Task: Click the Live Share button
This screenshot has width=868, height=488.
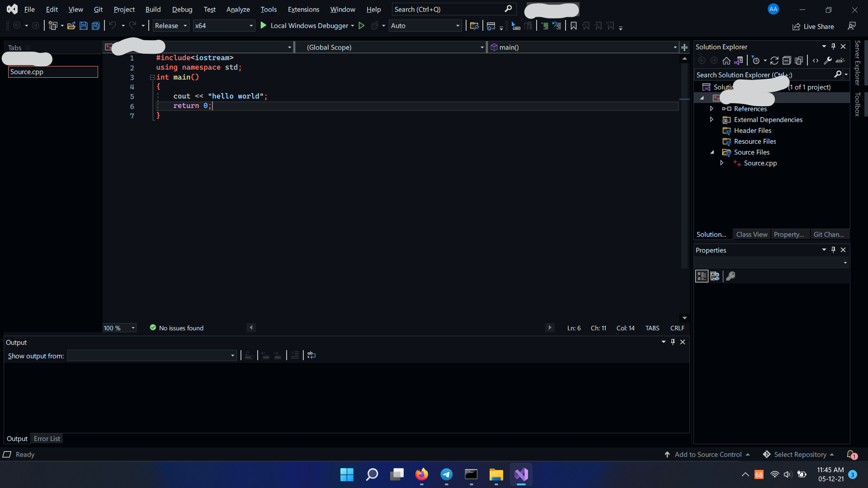Action: (813, 27)
